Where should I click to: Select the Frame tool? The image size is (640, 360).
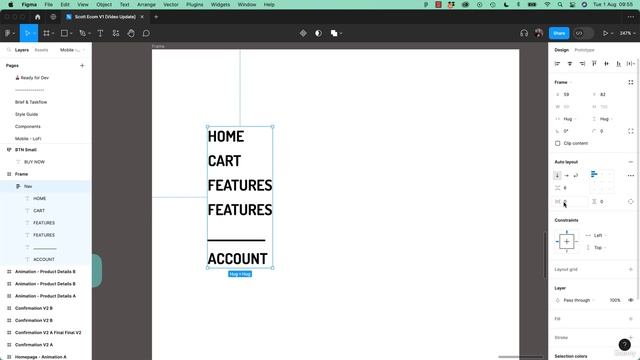[47, 33]
